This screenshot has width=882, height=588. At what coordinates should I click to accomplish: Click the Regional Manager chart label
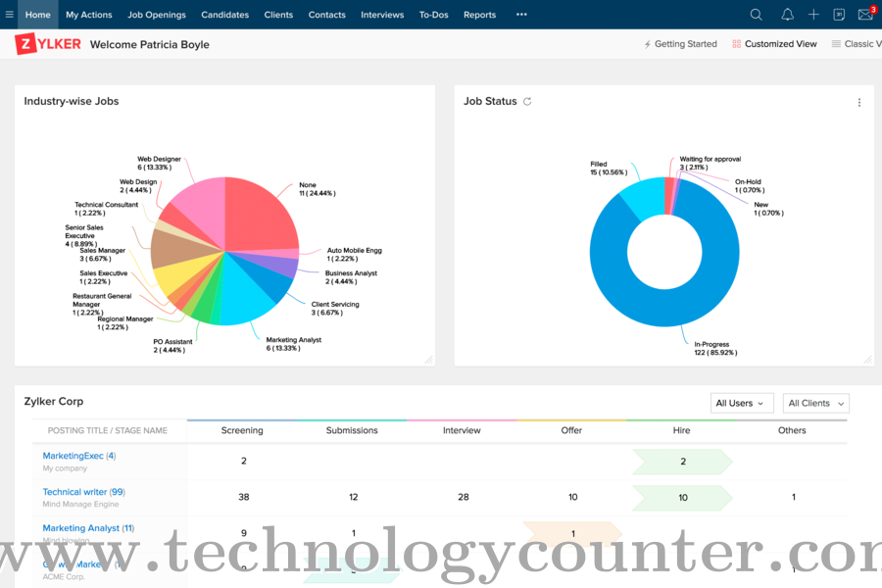click(x=124, y=323)
